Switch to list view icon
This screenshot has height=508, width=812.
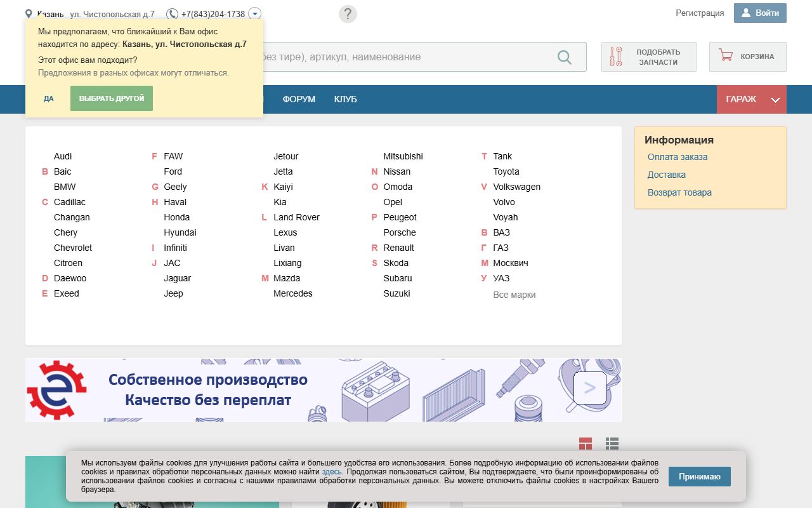(612, 444)
